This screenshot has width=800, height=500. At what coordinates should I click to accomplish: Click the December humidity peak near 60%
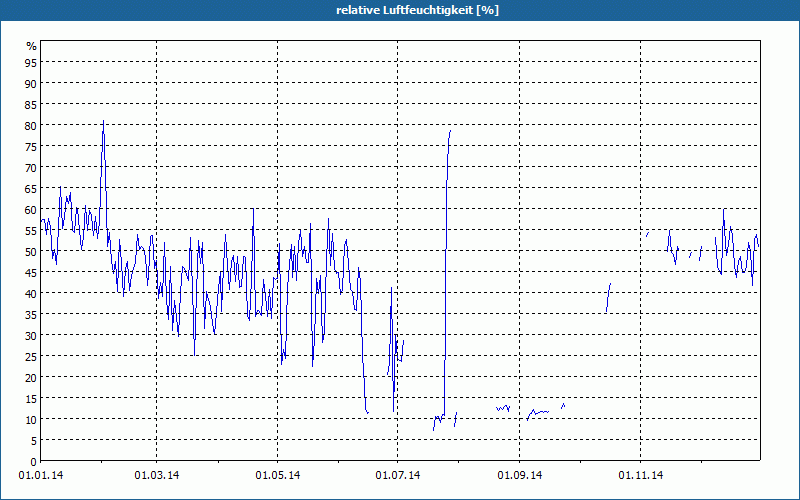tap(724, 211)
